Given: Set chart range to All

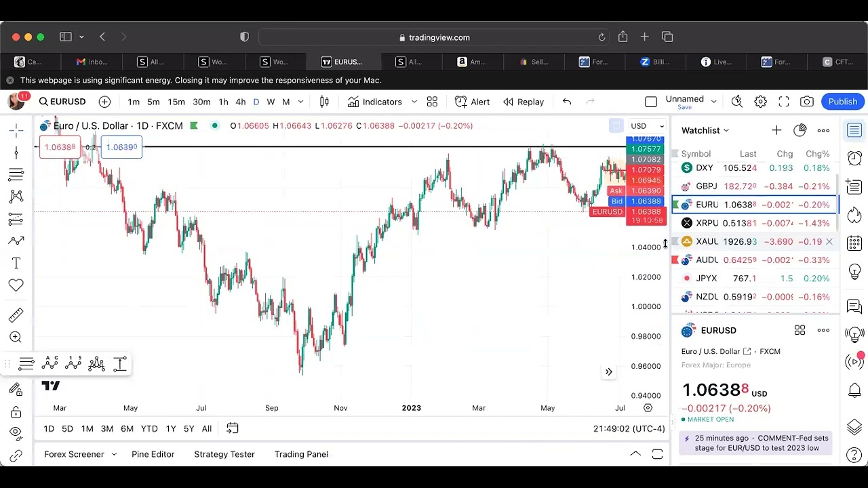Looking at the screenshot, I should pos(207,428).
